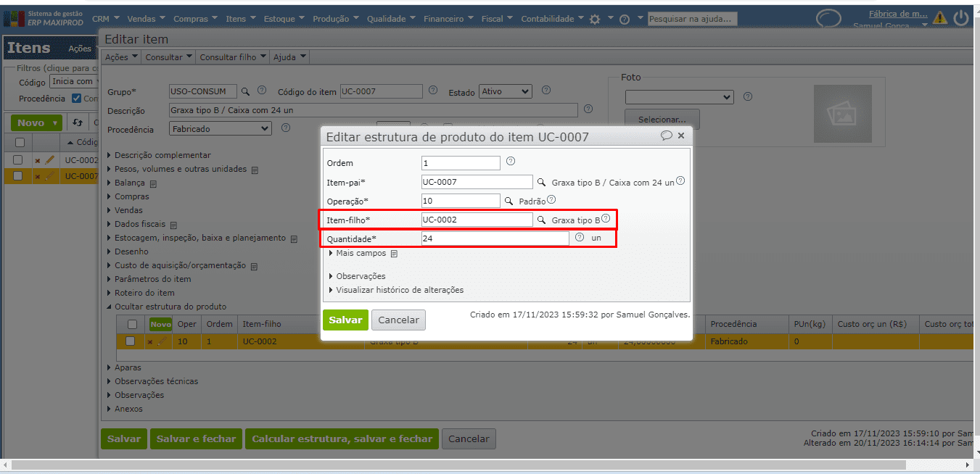This screenshot has width=980, height=474.
Task: Show help for the Foto dropdown
Action: pos(747,96)
